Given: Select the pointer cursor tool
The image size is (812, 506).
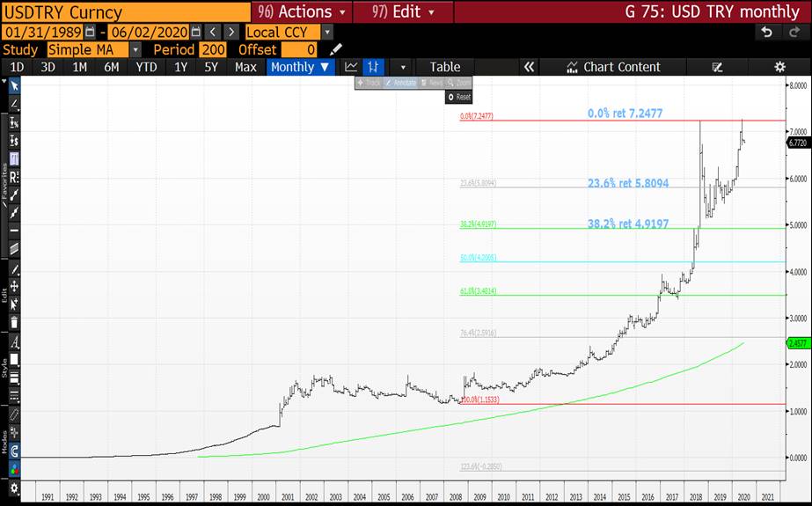Looking at the screenshot, I should tap(14, 85).
